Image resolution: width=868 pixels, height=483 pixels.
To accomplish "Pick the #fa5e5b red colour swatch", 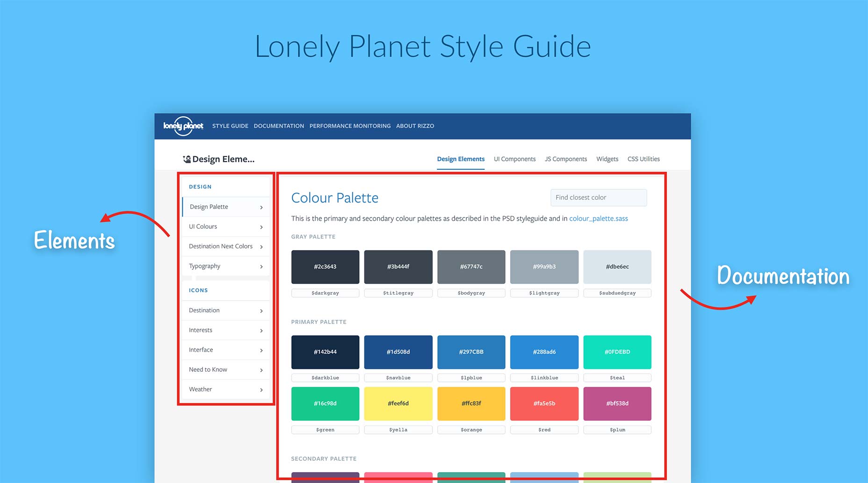I will pos(544,404).
